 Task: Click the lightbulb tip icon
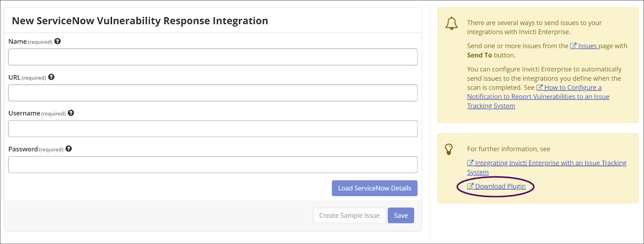[449, 149]
